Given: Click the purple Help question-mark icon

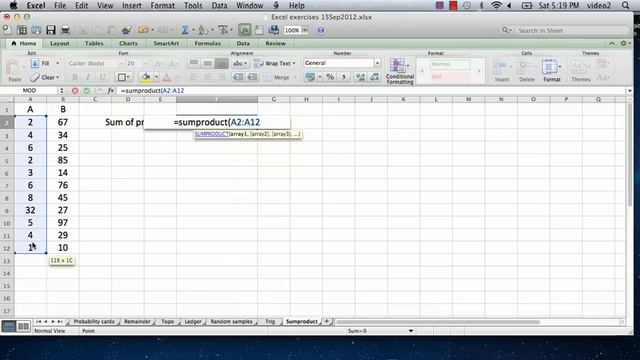Looking at the screenshot, I should pyautogui.click(x=321, y=30).
